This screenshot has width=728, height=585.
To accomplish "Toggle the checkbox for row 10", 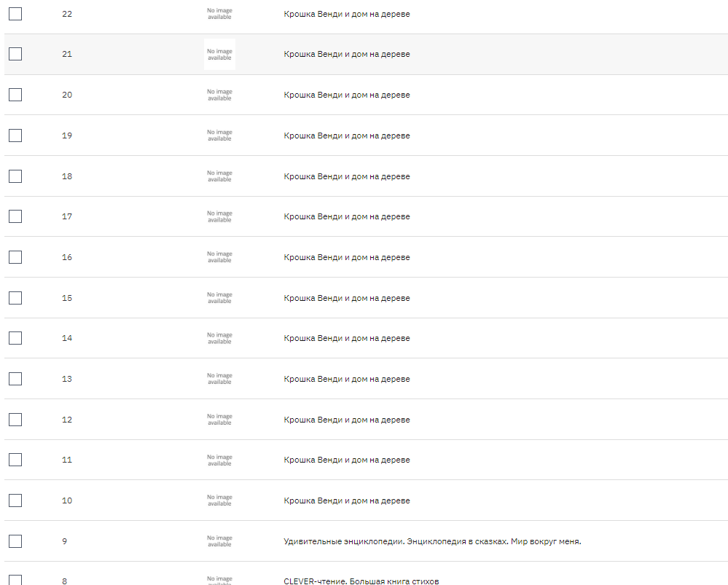I will pyautogui.click(x=15, y=500).
